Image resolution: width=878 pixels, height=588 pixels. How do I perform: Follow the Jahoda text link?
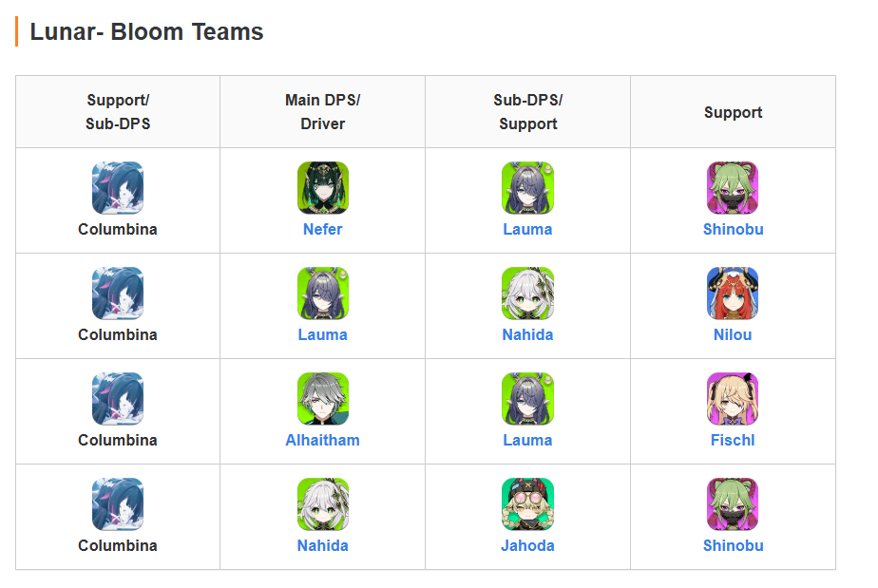pyautogui.click(x=527, y=546)
